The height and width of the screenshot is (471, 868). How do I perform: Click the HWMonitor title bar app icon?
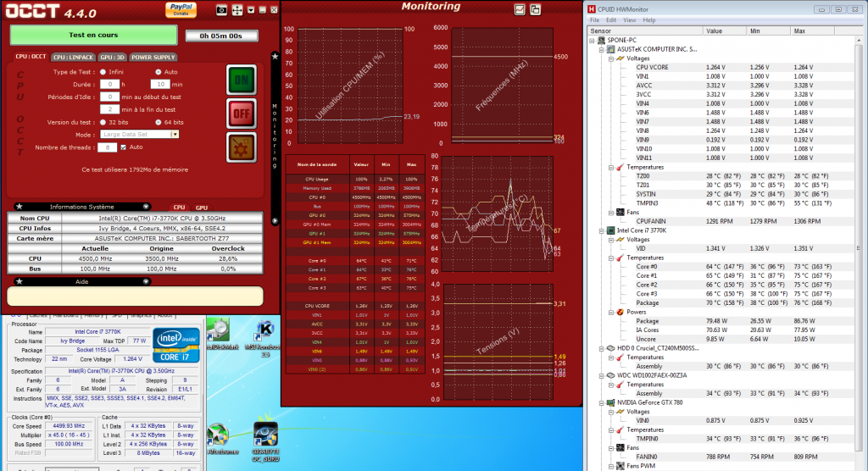[592, 8]
